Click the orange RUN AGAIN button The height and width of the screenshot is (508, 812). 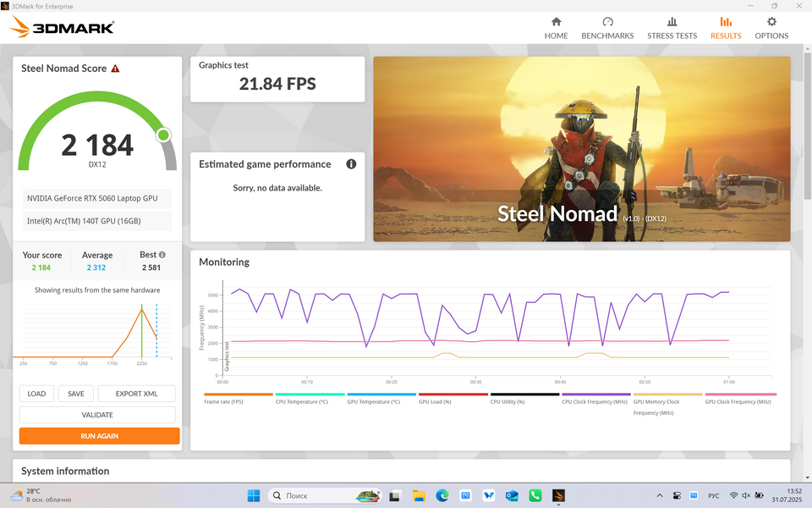coord(99,436)
